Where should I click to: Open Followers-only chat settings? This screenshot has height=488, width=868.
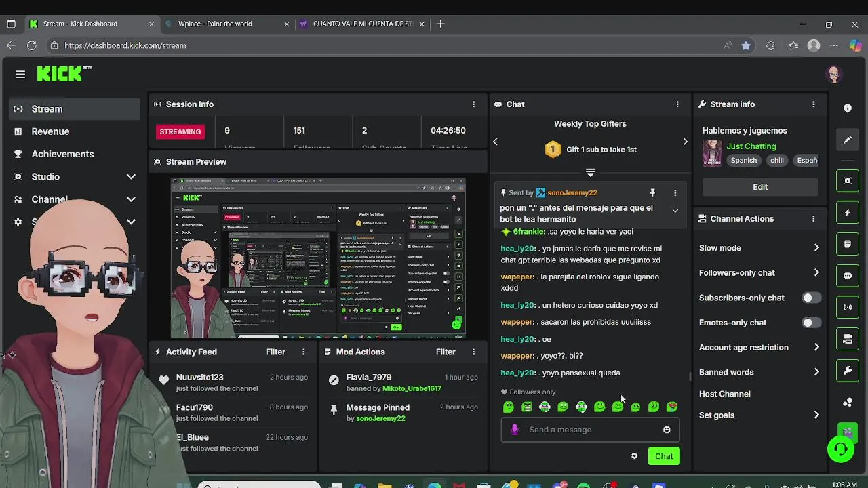759,273
